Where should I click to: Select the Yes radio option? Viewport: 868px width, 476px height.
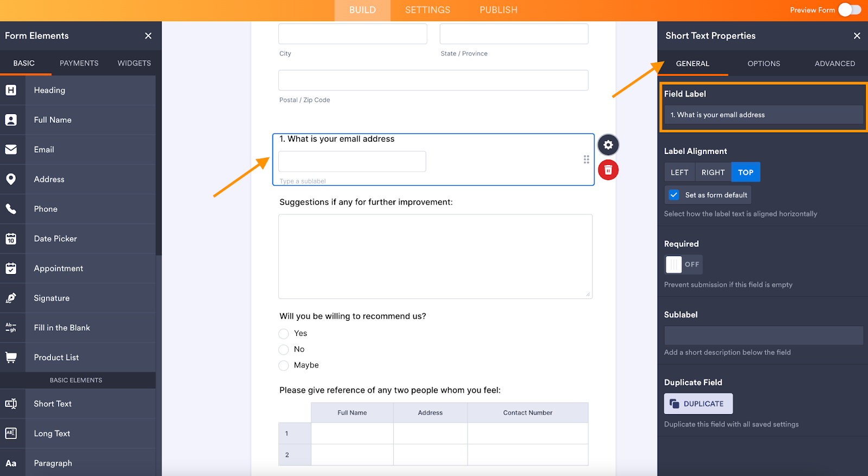[284, 334]
